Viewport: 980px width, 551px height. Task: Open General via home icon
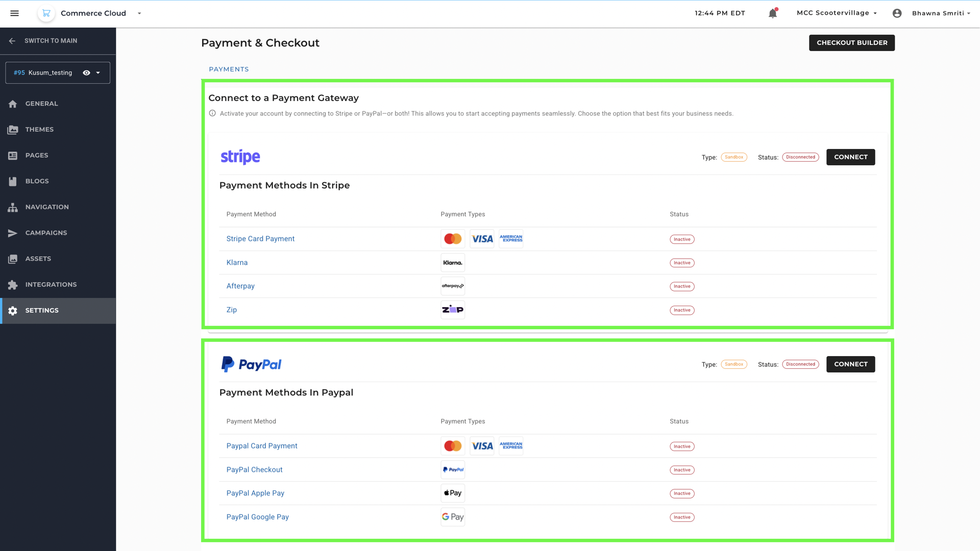(13, 104)
